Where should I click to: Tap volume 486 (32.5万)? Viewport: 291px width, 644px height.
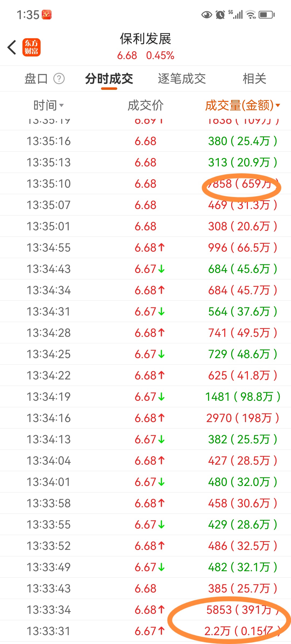point(243,546)
